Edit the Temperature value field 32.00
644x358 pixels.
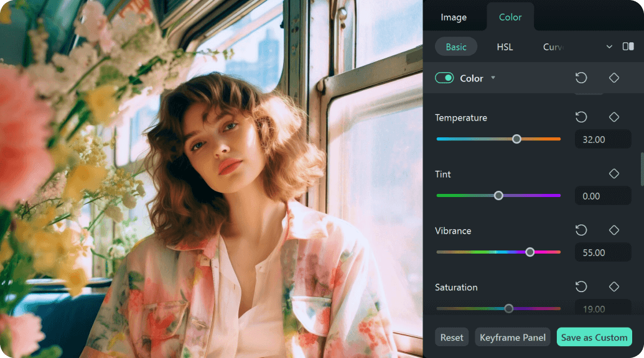602,139
